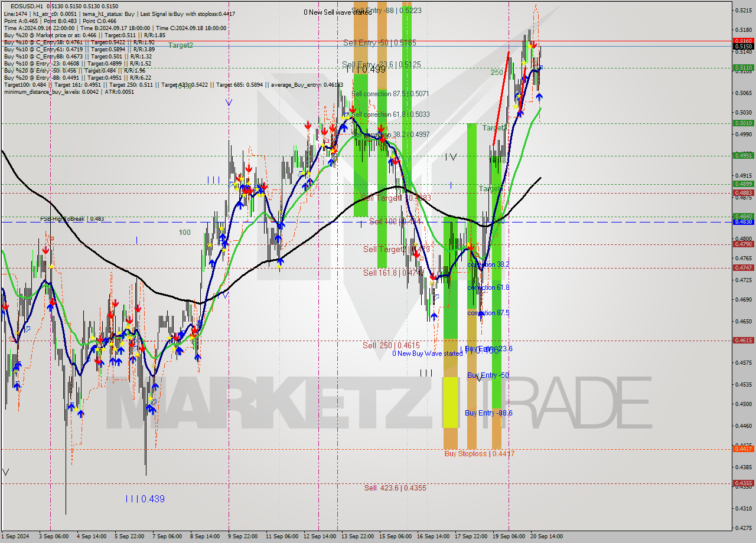Click the 'Sell 161.8 | 0.4747' label
Screen dimensions: 756x543
(393, 273)
